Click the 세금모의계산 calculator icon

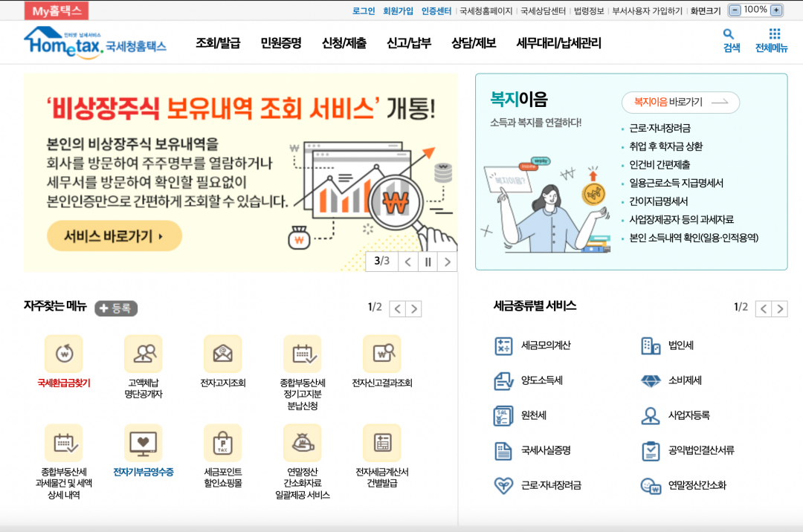point(503,346)
